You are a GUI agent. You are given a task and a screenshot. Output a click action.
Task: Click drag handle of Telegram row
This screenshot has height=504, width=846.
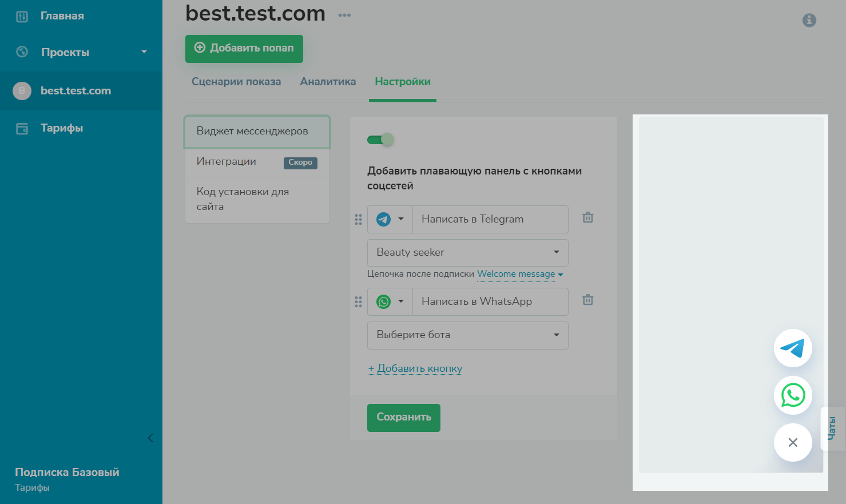(x=358, y=219)
